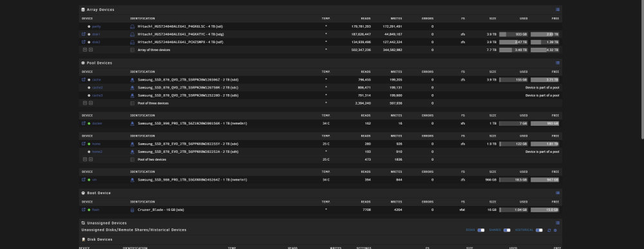Spin down the pool of two devices
The width and height of the screenshot is (644, 249).
85,159
